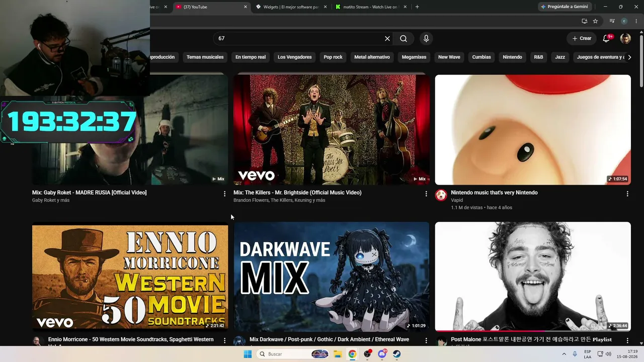Open File Explorer from taskbar
The height and width of the screenshot is (362, 644).
click(x=338, y=354)
